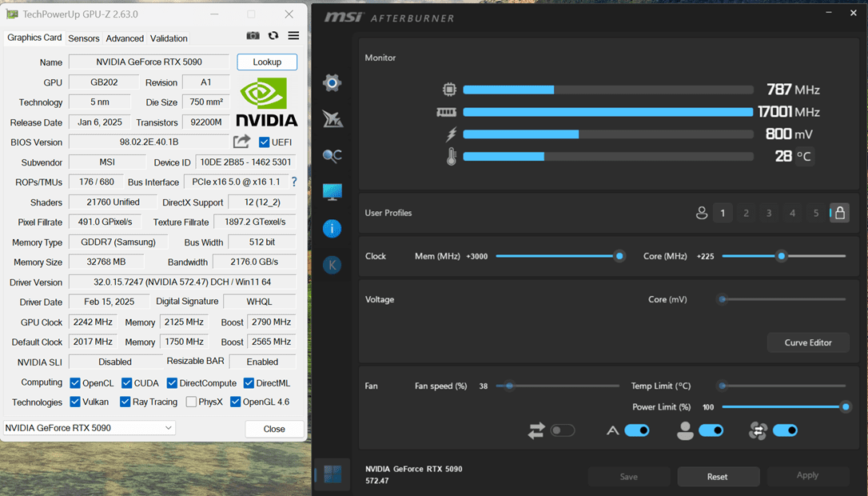868x496 pixels.
Task: Click the fan stop icon in Fan panel
Action: pos(758,430)
